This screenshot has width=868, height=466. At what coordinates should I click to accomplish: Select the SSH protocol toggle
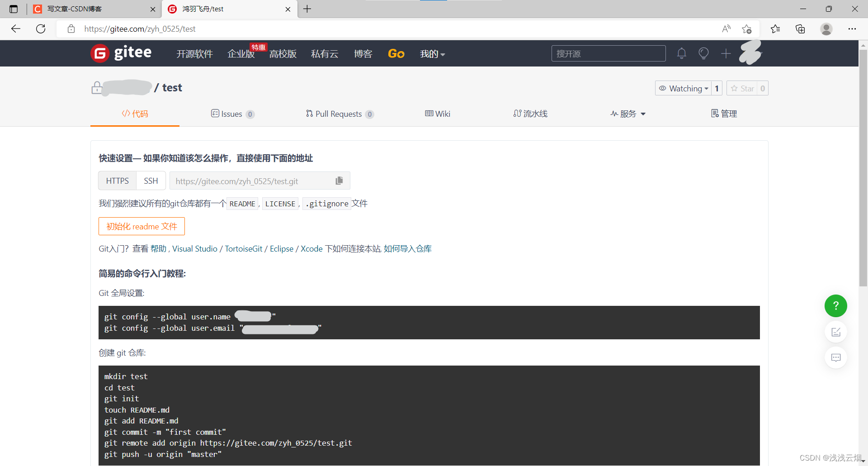pos(151,181)
